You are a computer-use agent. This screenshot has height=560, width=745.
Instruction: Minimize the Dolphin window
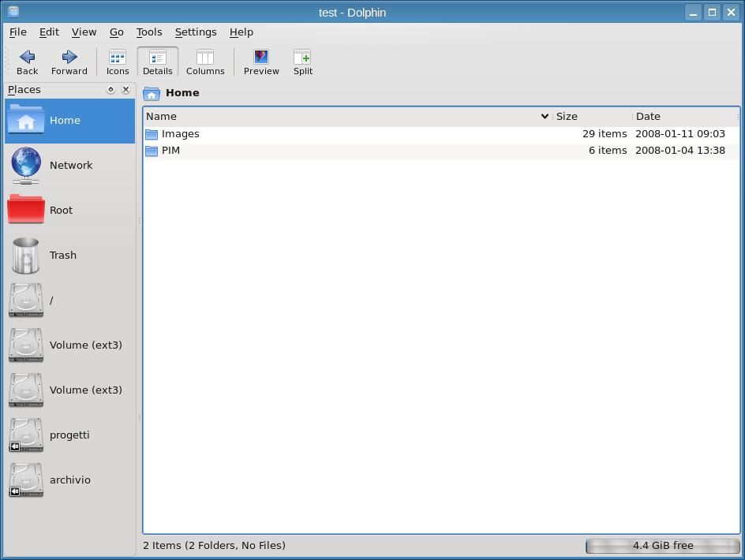click(x=693, y=13)
